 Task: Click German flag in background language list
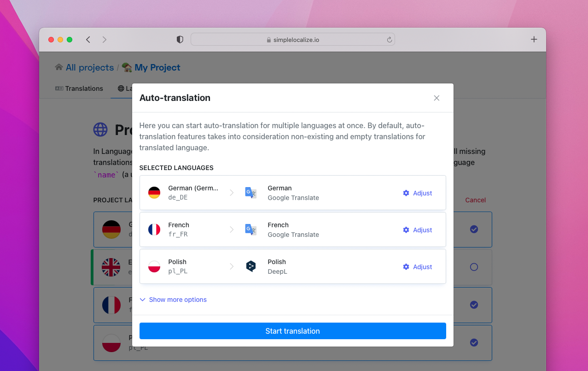[x=111, y=229]
